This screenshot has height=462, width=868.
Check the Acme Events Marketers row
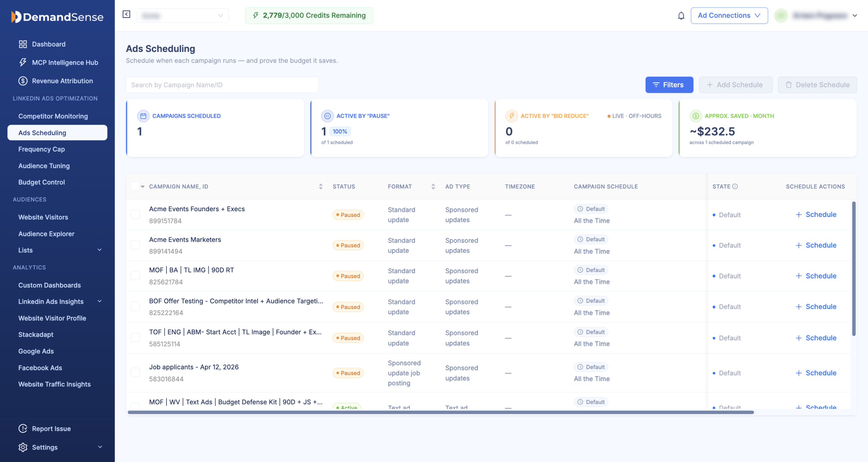coord(135,245)
